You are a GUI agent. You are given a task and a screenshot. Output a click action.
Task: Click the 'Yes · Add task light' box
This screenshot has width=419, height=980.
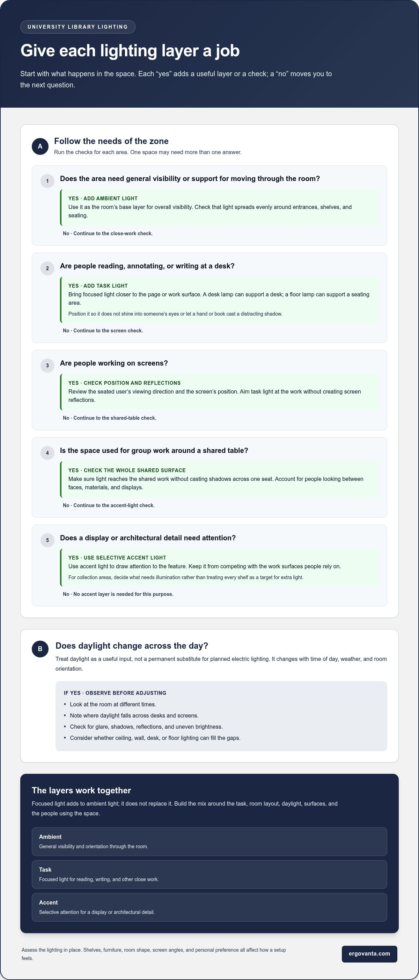tap(219, 300)
